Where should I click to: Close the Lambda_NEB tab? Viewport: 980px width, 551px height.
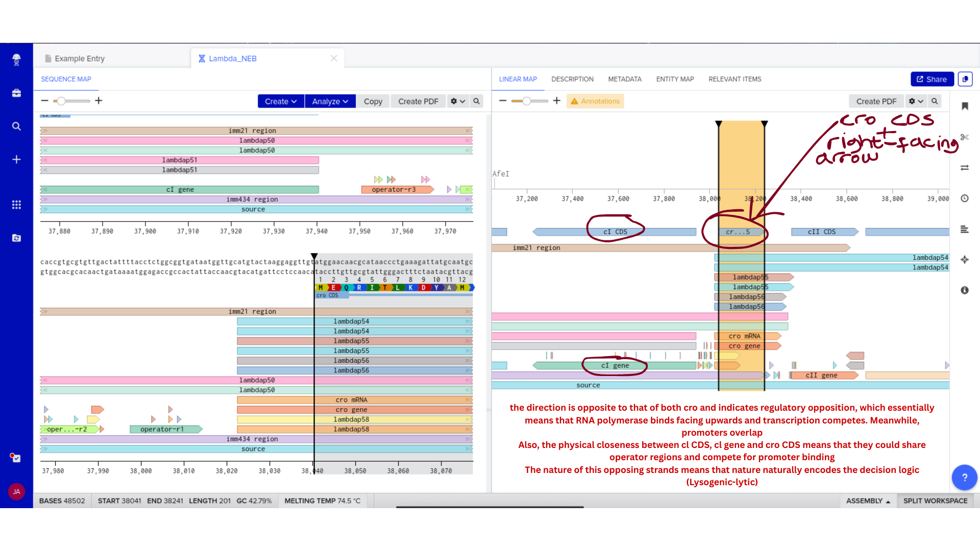pos(334,58)
